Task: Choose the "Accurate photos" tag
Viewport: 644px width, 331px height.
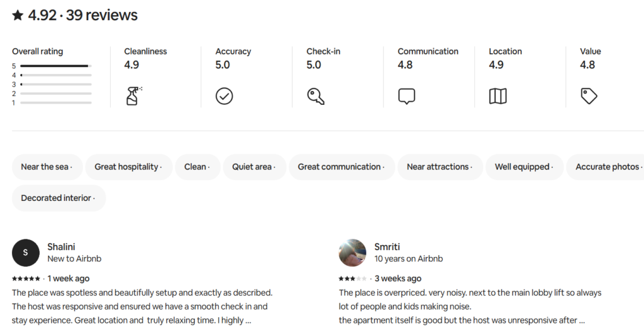Action: (x=609, y=167)
